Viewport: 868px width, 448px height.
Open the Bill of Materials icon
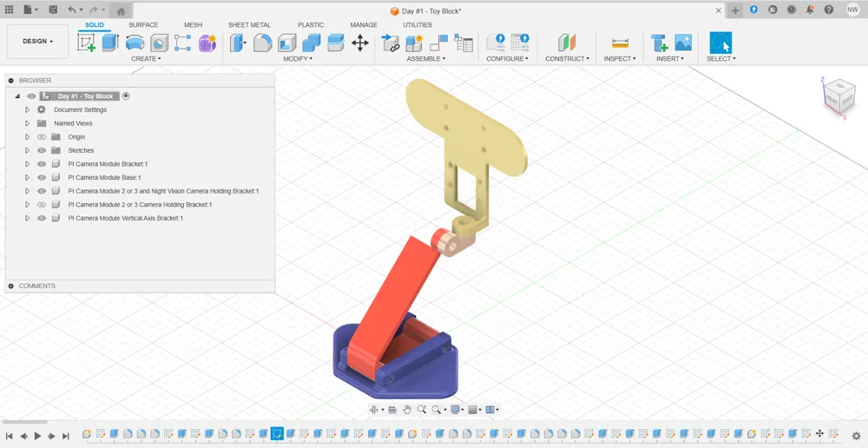(464, 43)
